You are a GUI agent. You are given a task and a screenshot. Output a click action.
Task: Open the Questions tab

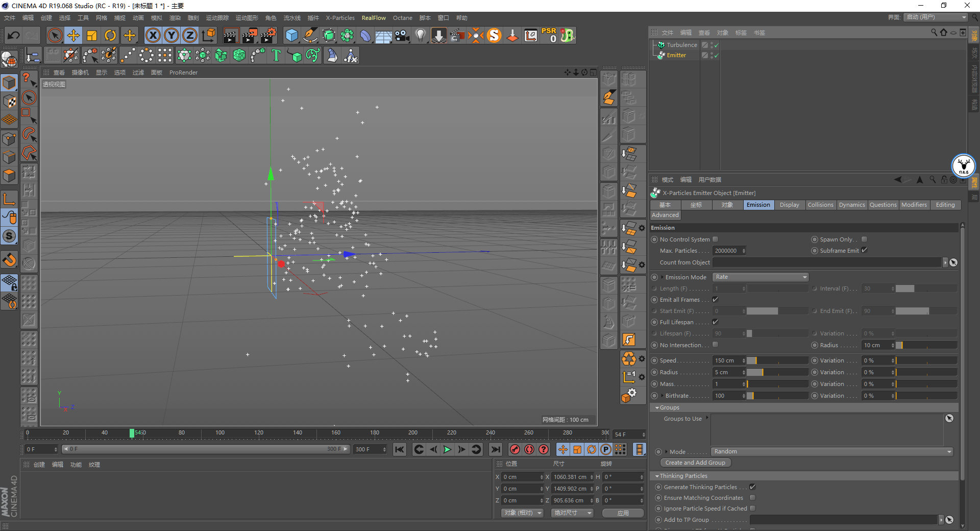click(x=883, y=205)
